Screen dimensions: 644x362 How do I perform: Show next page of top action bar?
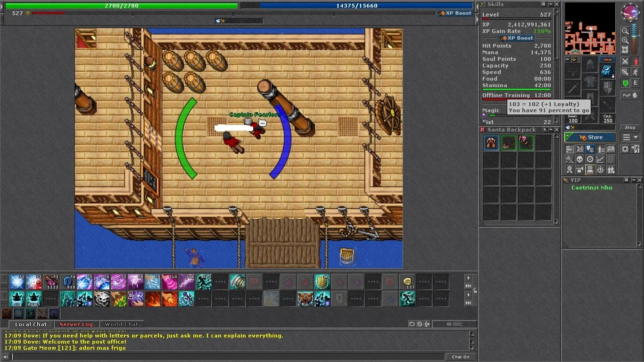click(x=469, y=278)
